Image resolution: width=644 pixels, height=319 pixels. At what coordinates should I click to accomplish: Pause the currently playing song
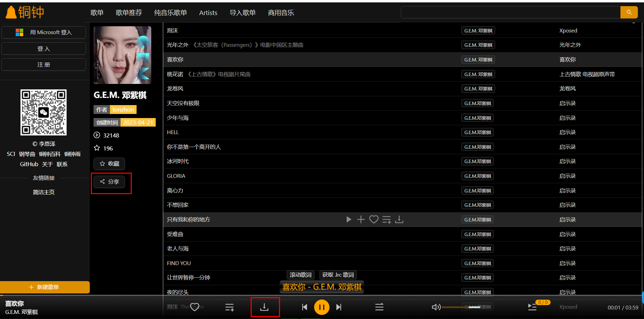click(321, 307)
